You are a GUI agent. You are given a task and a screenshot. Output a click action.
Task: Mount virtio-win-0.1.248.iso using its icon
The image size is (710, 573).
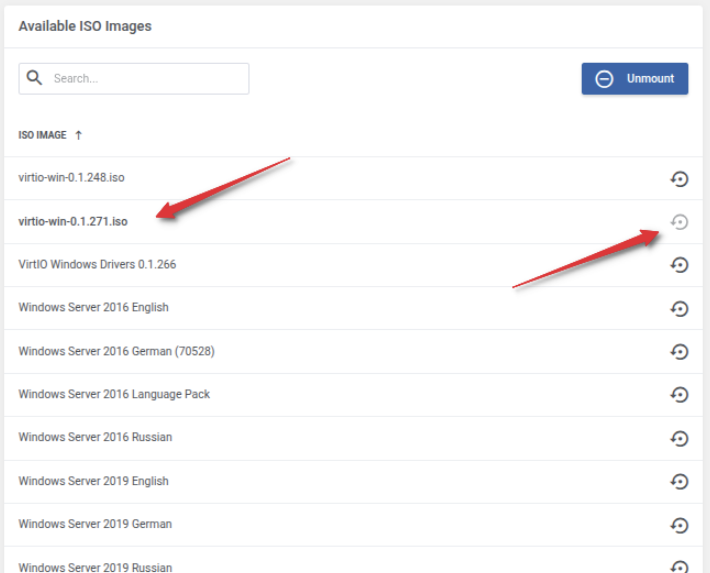point(679,179)
